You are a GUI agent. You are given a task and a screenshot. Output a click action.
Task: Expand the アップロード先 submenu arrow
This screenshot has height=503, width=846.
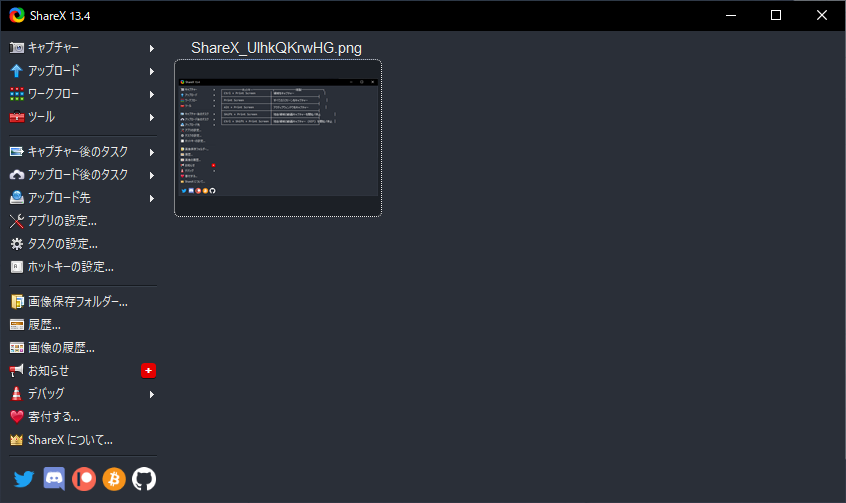pos(152,199)
